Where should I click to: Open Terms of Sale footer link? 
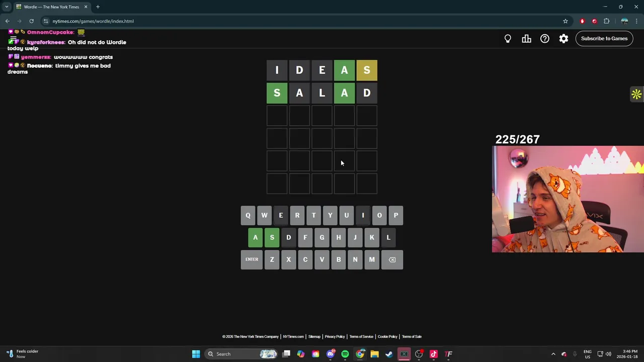coord(412,336)
